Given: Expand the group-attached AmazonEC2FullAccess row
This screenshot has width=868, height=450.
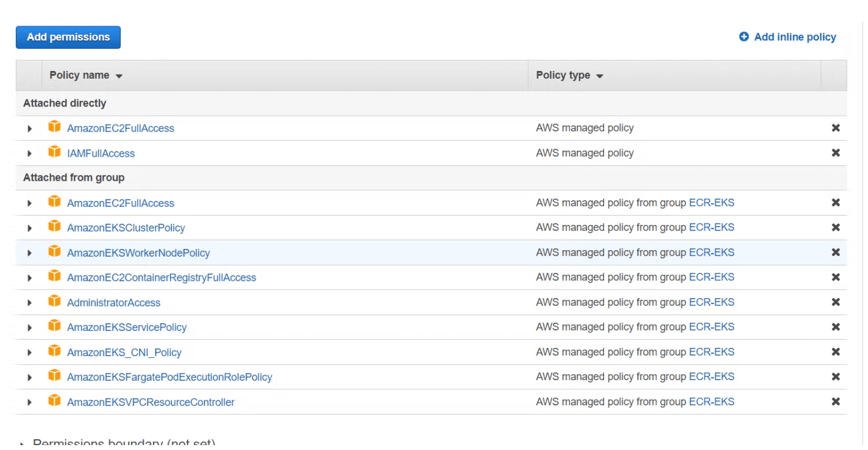Looking at the screenshot, I should [30, 204].
